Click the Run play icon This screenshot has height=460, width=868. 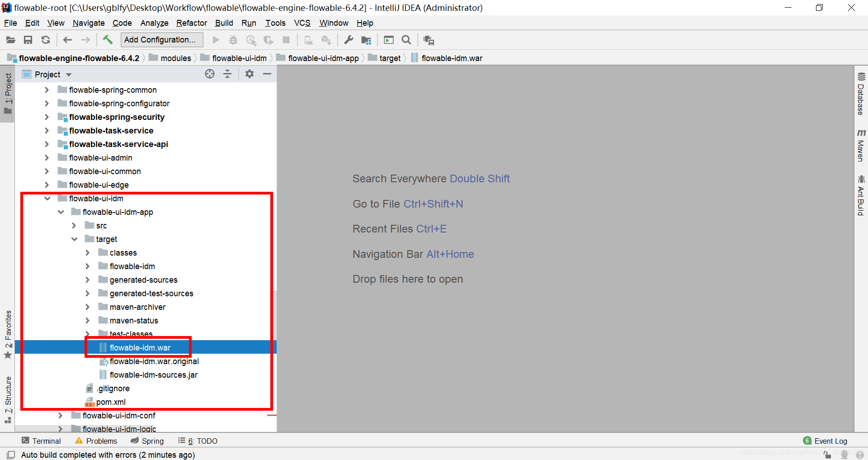[216, 40]
